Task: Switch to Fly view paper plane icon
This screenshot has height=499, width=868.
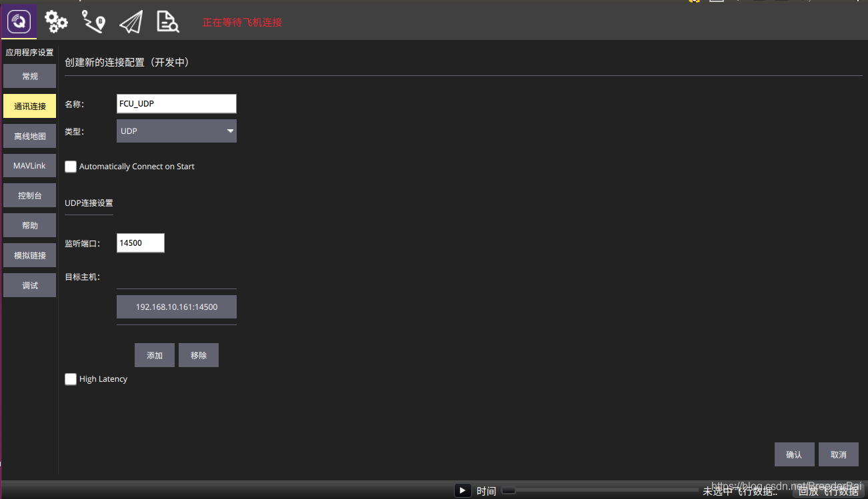Action: [x=131, y=22]
